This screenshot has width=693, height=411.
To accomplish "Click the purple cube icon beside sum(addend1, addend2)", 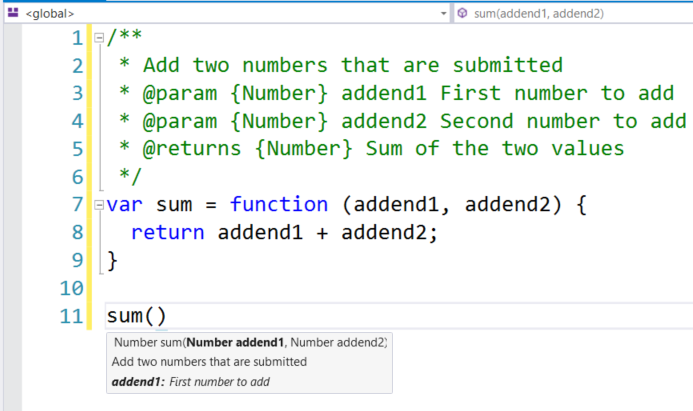I will coord(463,13).
